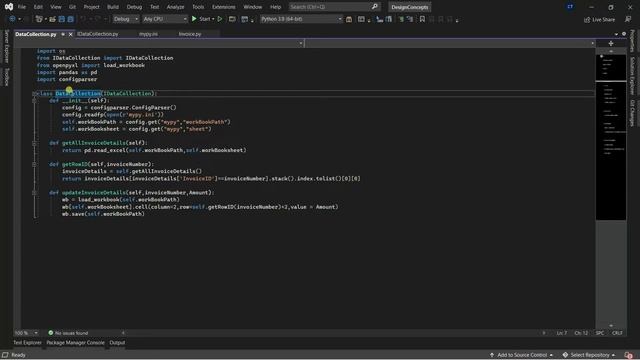Click the split editor icon above scrollbar
Screen dimensions: 640x360
pos(611,43)
